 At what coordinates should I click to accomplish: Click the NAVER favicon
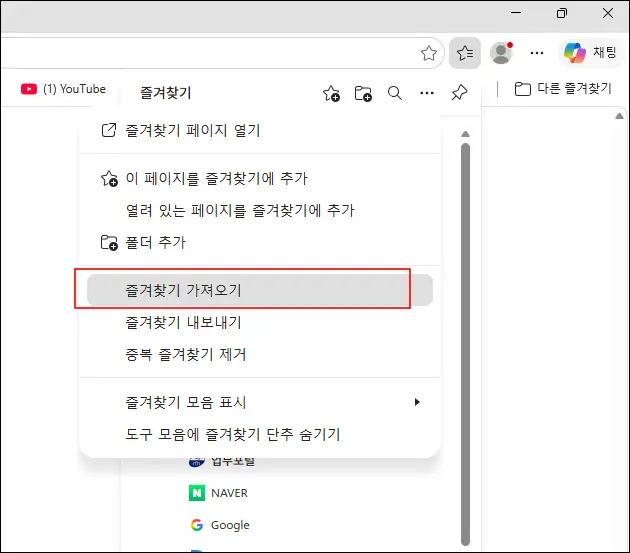tap(196, 493)
